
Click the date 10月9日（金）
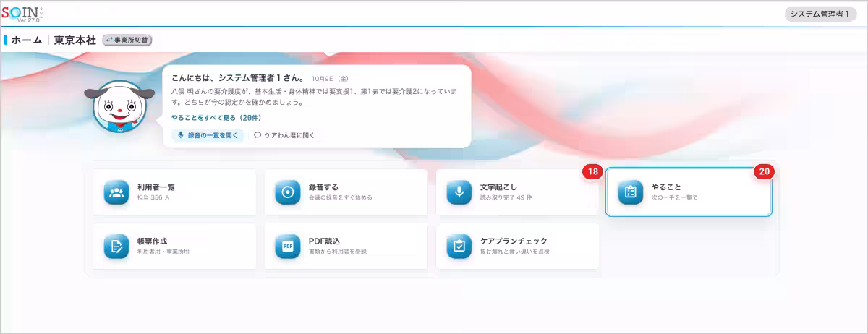(x=331, y=77)
